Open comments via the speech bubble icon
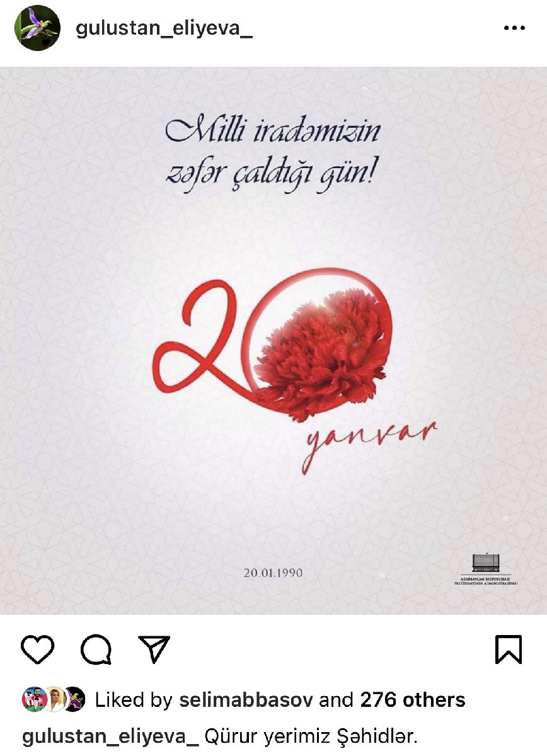 pos(96,650)
